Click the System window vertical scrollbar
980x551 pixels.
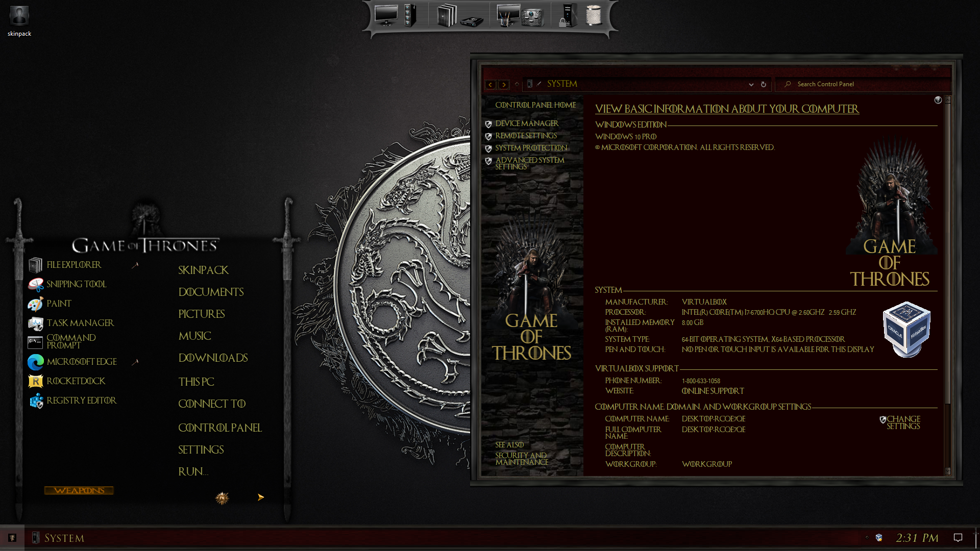pos(948,255)
